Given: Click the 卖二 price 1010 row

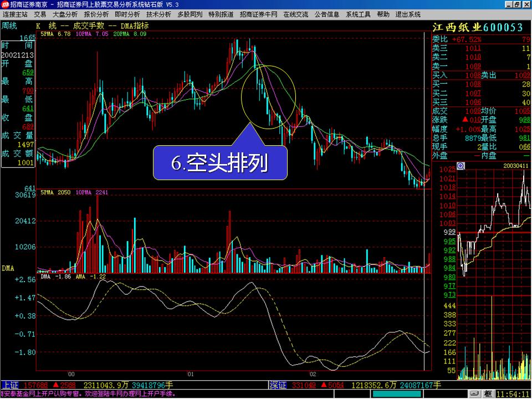Looking at the screenshot, I should (x=481, y=57).
